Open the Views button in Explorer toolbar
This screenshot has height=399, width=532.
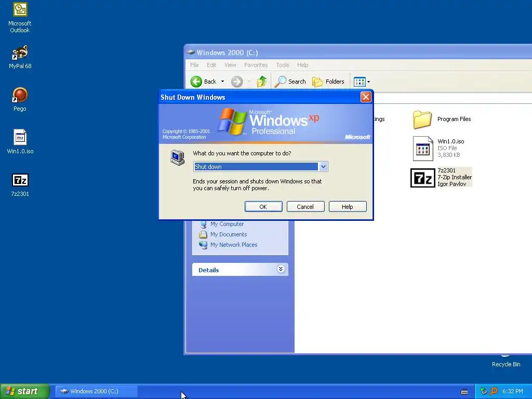pyautogui.click(x=360, y=82)
